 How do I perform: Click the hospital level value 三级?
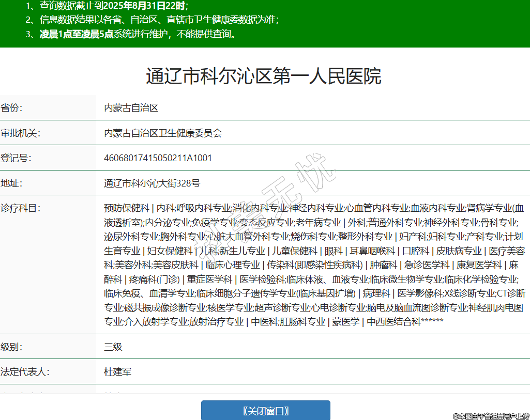coord(113,347)
